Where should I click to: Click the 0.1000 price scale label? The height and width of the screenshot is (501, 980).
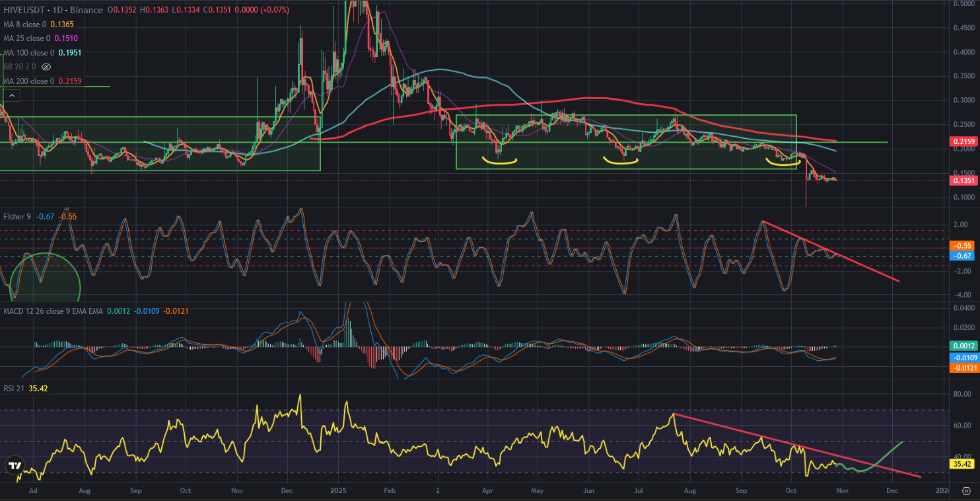[964, 198]
